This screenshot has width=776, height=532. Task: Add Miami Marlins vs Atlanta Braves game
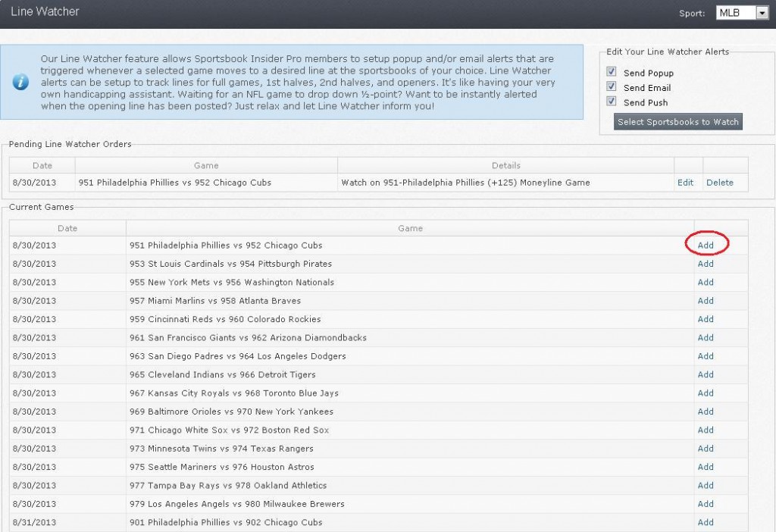[706, 301]
